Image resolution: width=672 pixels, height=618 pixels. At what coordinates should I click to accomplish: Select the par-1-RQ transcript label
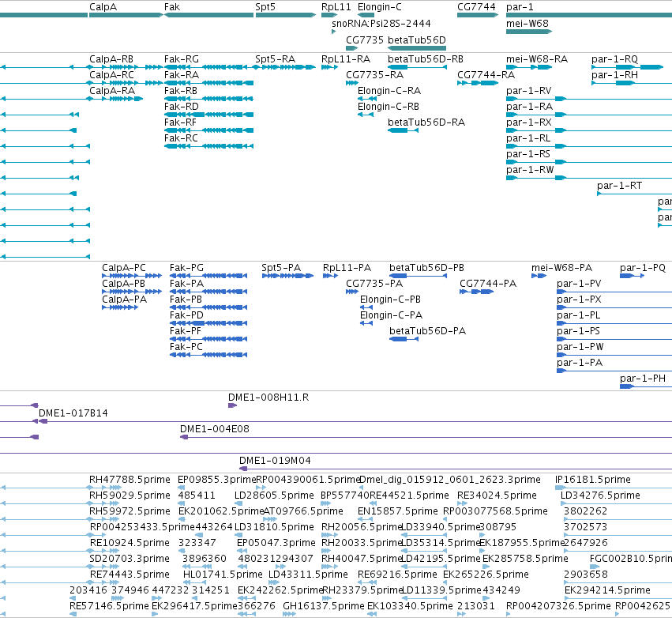point(614,59)
